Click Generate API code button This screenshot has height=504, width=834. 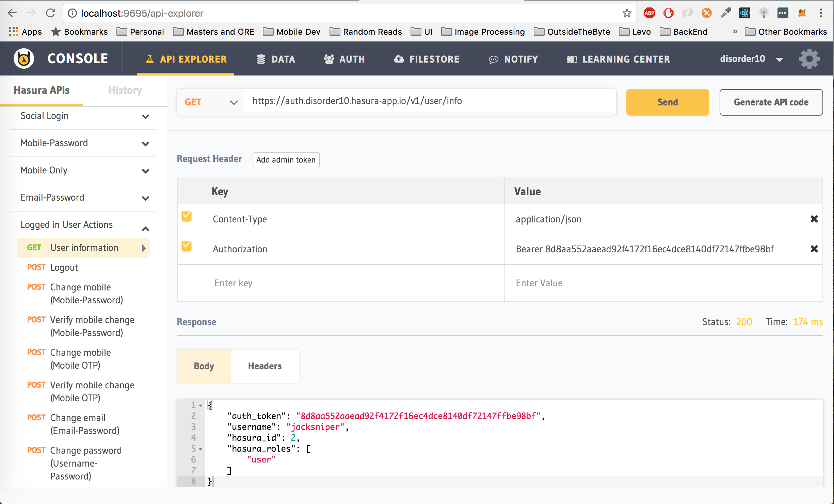click(x=771, y=102)
